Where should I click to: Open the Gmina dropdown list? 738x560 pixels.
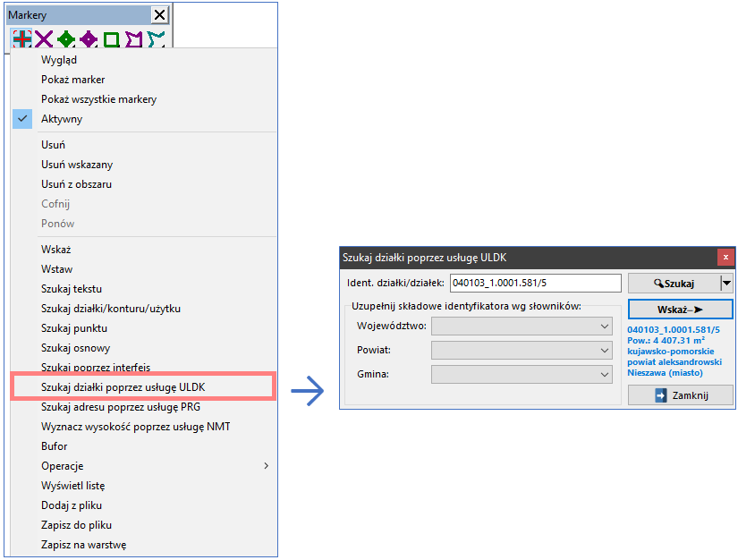522,375
